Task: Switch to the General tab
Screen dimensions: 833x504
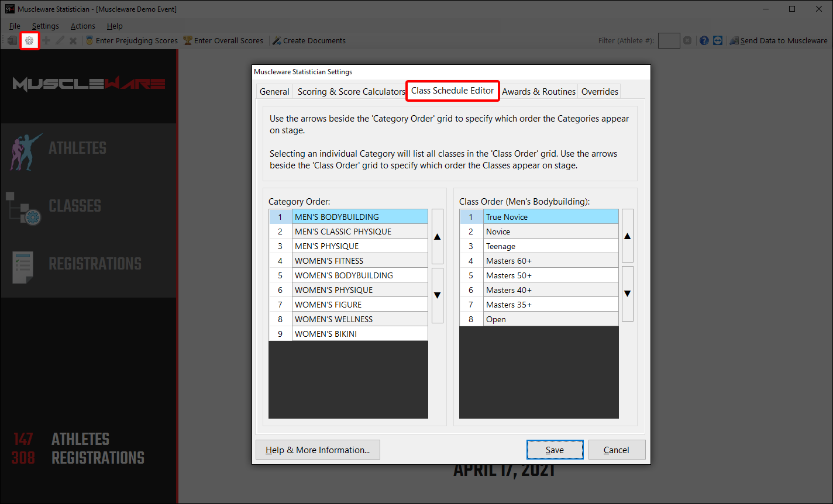Action: pos(274,92)
